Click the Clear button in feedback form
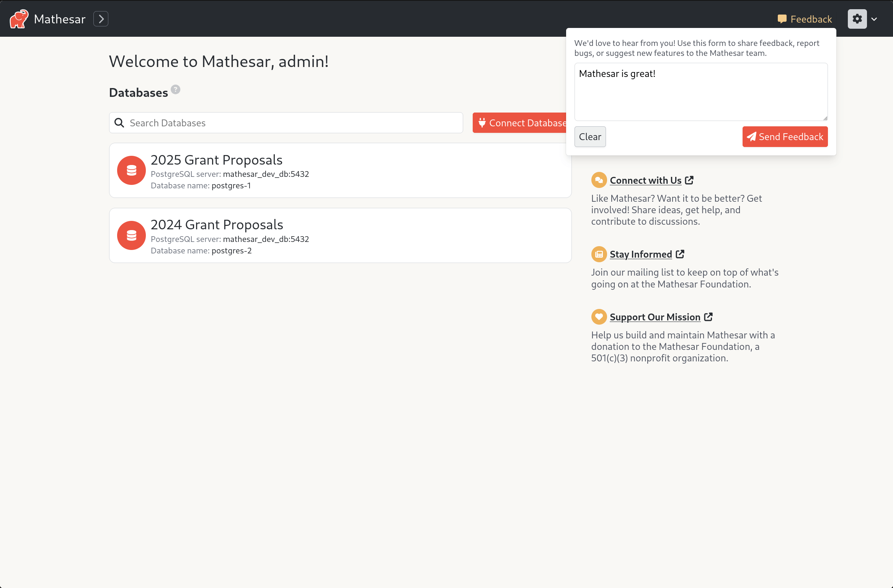 coord(590,137)
